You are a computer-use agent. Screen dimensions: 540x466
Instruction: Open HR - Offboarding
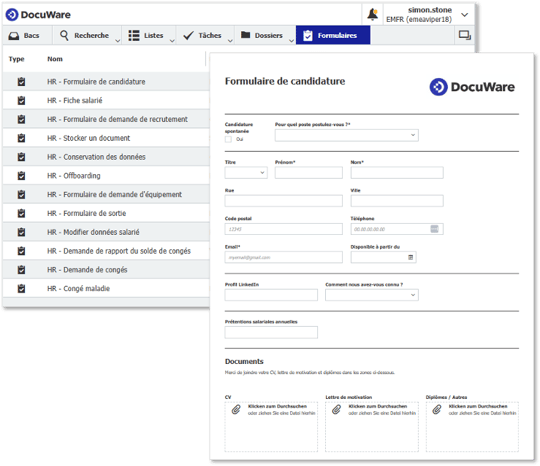click(x=74, y=176)
